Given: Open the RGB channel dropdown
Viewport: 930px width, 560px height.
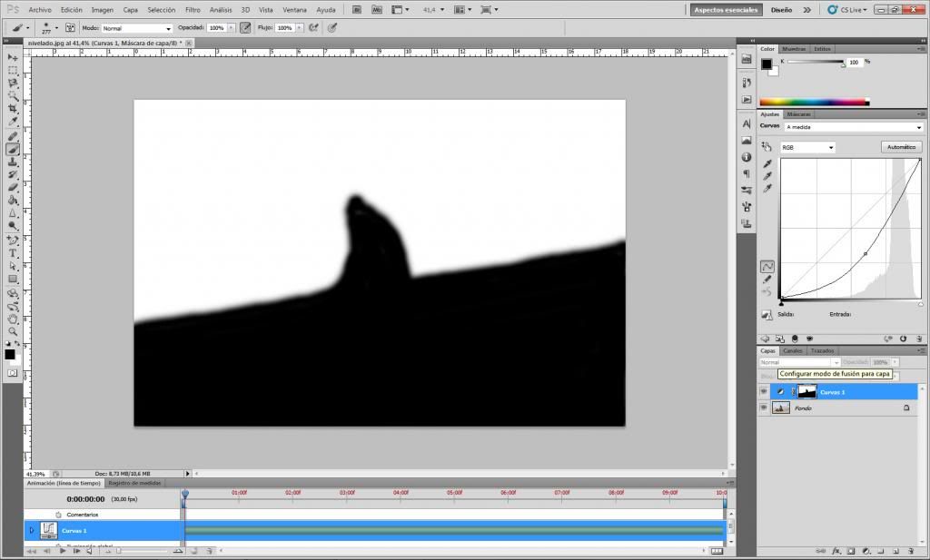Looking at the screenshot, I should tap(807, 147).
